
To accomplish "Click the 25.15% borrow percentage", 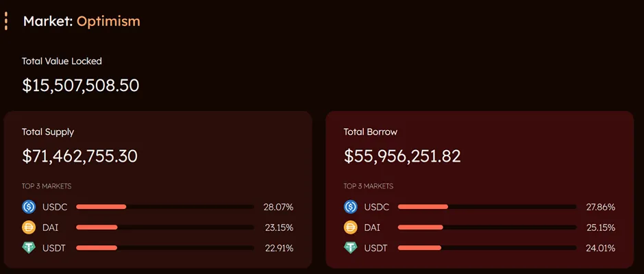I will (x=600, y=227).
